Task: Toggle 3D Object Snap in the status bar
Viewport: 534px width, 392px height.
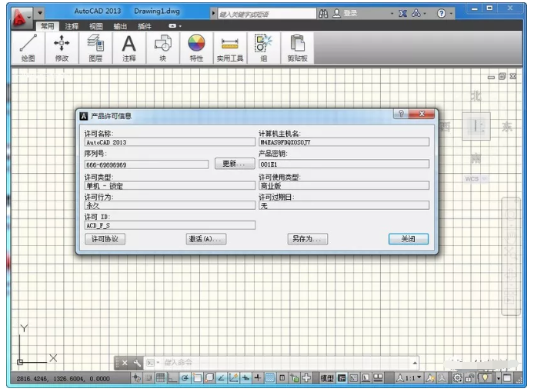Action: [209, 377]
